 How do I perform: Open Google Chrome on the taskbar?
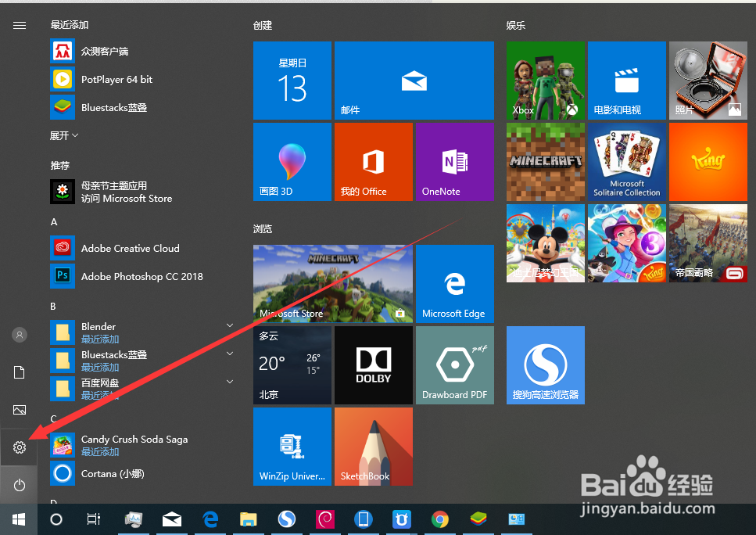(439, 519)
